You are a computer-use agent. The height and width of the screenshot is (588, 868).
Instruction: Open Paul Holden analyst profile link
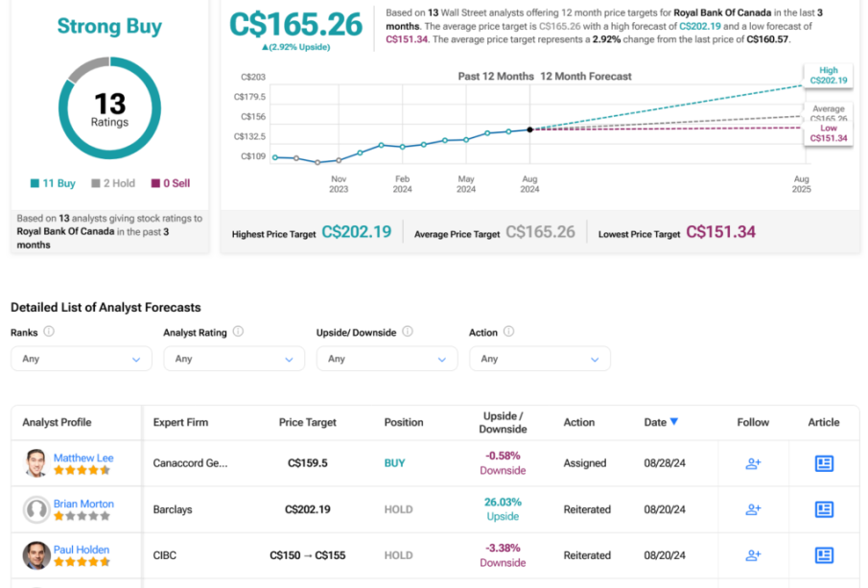(x=82, y=550)
